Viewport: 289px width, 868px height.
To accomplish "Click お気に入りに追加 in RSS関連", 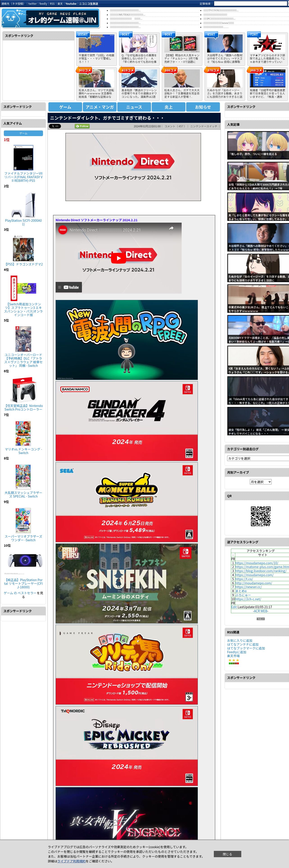I will [x=239, y=641].
